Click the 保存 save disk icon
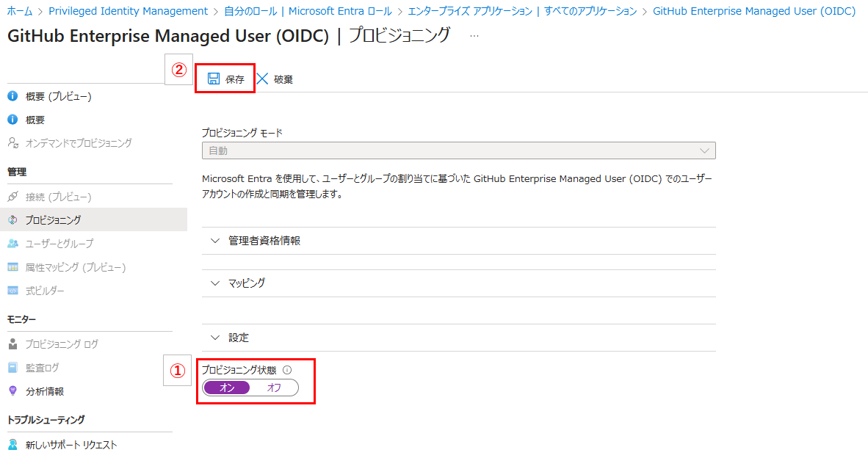Viewport: 868px width, 458px height. (x=214, y=79)
